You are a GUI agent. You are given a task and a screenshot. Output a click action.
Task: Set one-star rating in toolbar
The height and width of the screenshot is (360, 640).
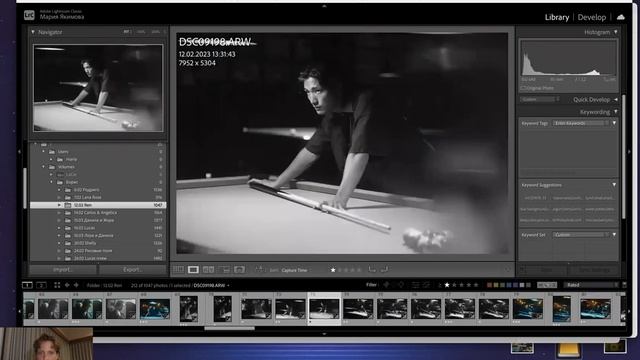(333, 270)
